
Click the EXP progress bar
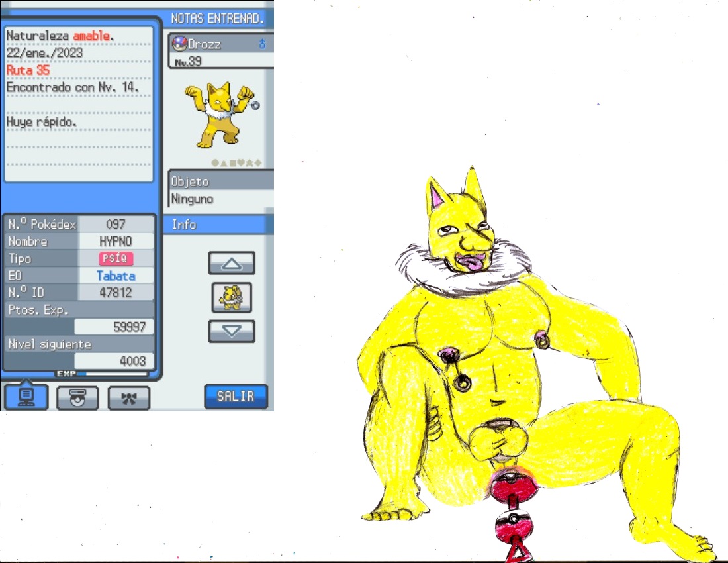tap(103, 374)
